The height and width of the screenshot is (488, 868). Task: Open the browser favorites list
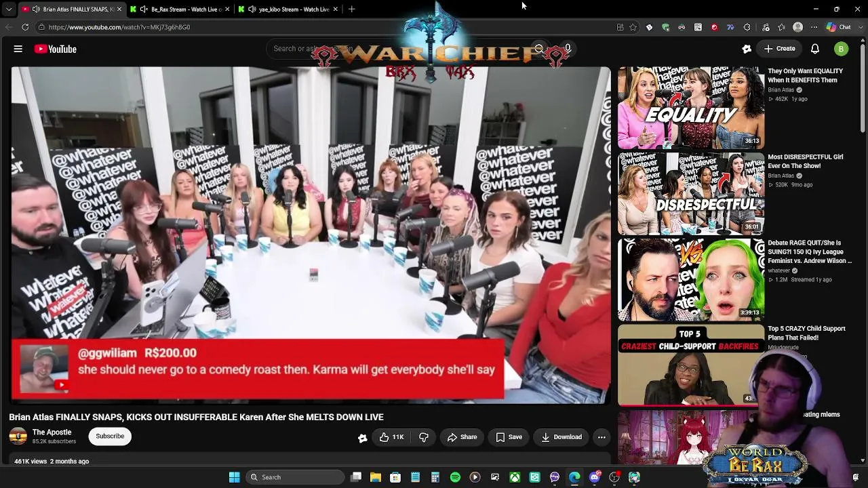click(782, 27)
